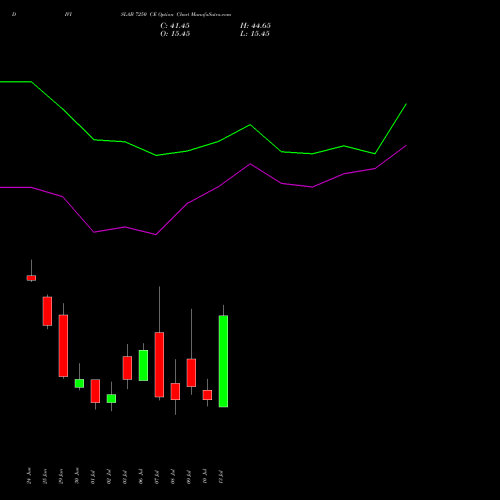
Task: Click the 06 Jul date axis label
Action: point(141,476)
